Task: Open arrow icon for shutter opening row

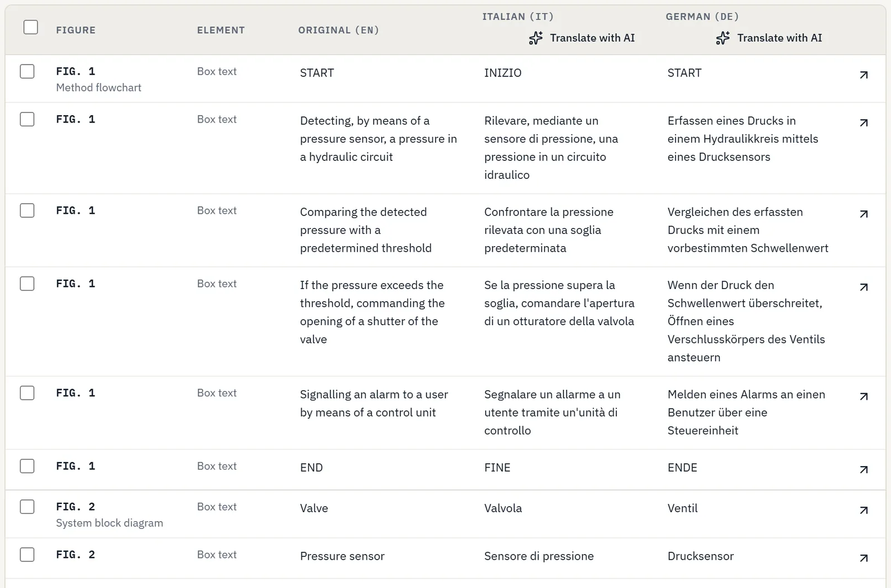Action: (x=864, y=287)
